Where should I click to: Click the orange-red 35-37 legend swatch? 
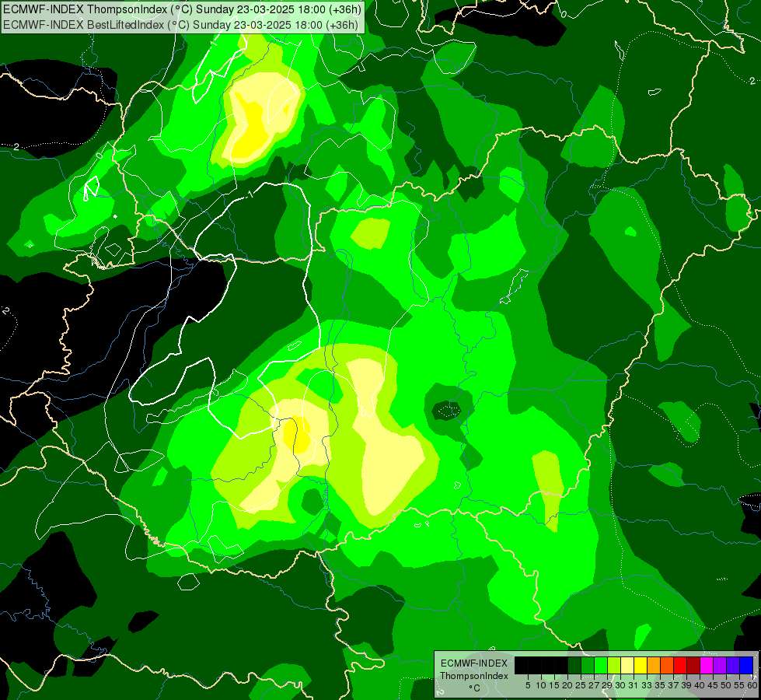click(x=667, y=665)
